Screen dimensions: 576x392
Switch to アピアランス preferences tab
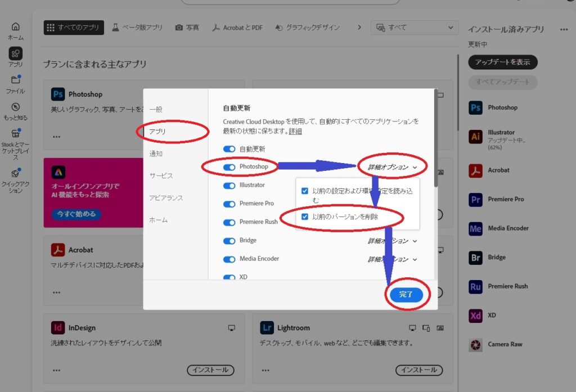(x=166, y=197)
